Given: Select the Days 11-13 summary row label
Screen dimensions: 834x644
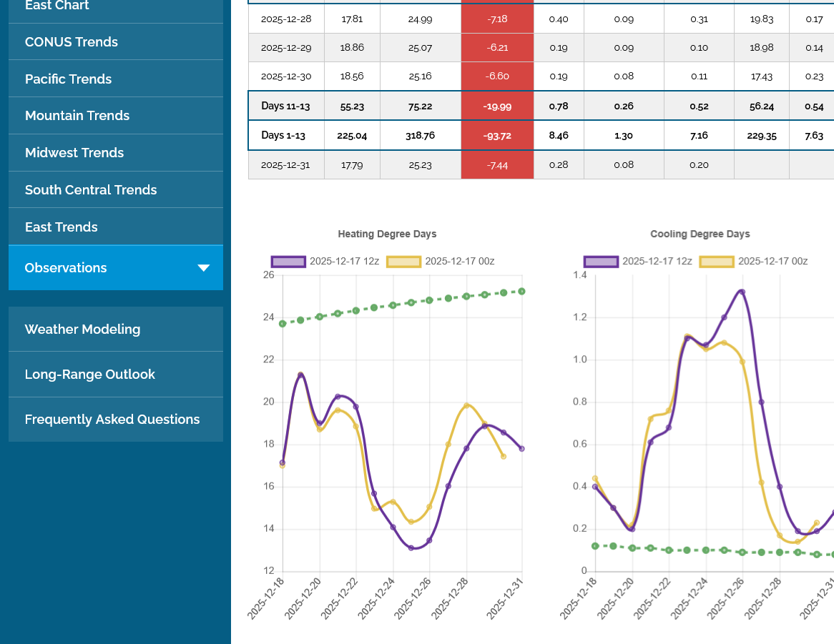Looking at the screenshot, I should coord(285,106).
